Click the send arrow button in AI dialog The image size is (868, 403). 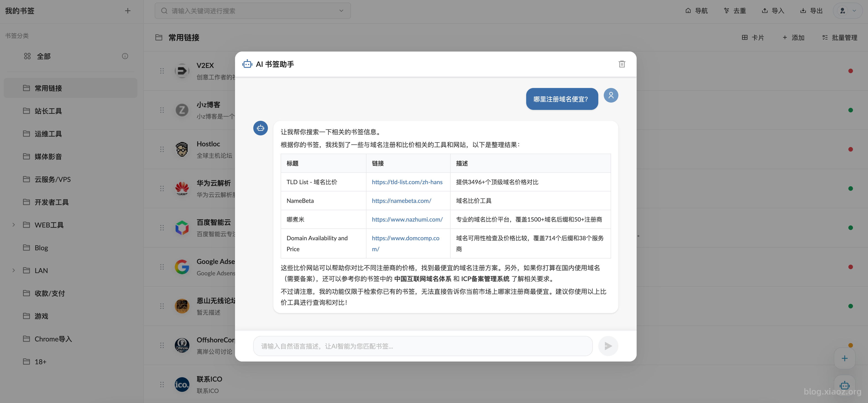click(x=608, y=346)
